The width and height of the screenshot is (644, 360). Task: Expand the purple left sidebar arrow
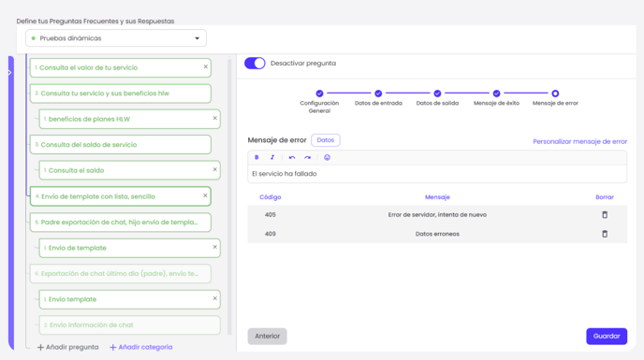pyautogui.click(x=10, y=73)
